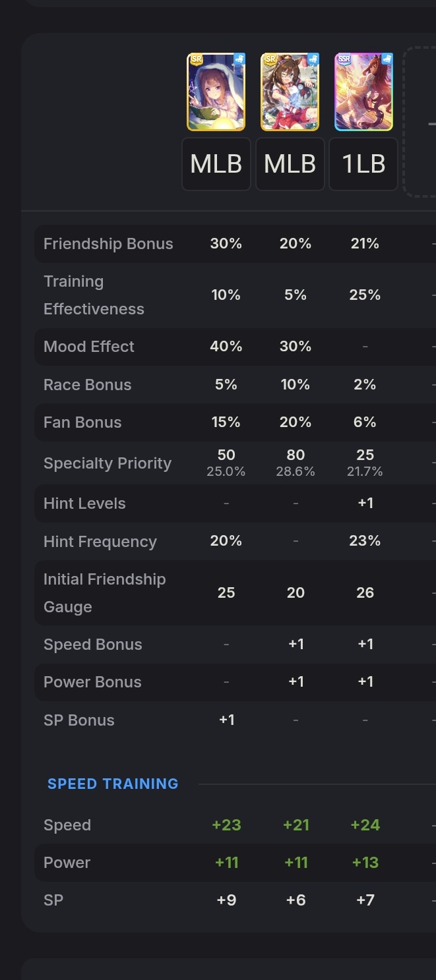Click the green +24 Speed value
436x980 pixels.
[x=365, y=825]
